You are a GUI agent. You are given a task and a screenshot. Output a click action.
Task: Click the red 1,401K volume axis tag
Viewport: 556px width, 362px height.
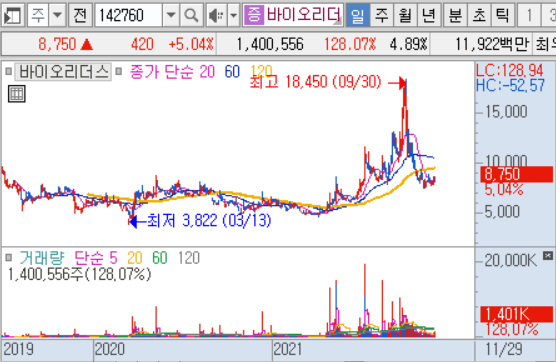pyautogui.click(x=516, y=314)
